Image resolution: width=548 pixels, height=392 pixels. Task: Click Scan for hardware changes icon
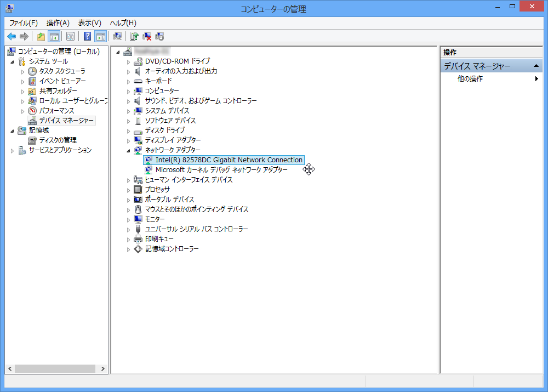117,36
